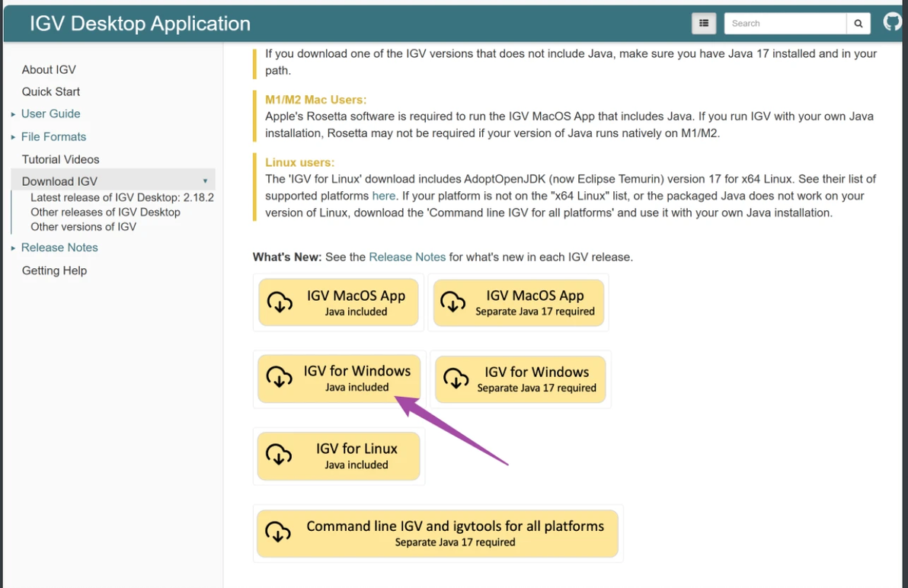Click download icon on IGV Linux button

279,455
